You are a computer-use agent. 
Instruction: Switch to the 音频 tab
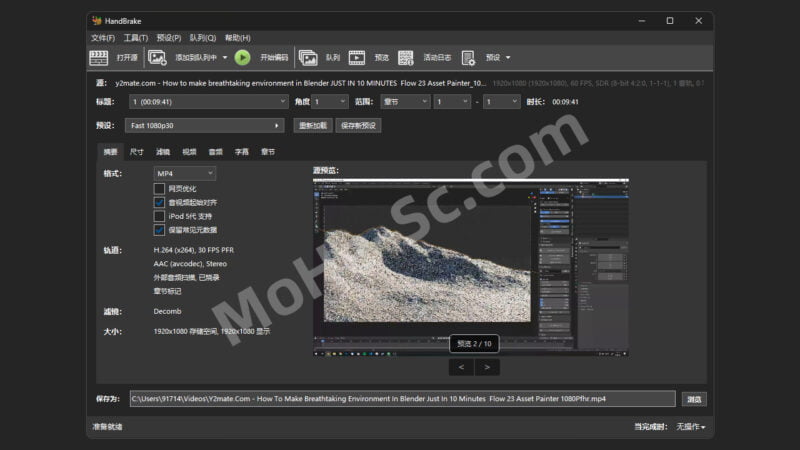(215, 152)
